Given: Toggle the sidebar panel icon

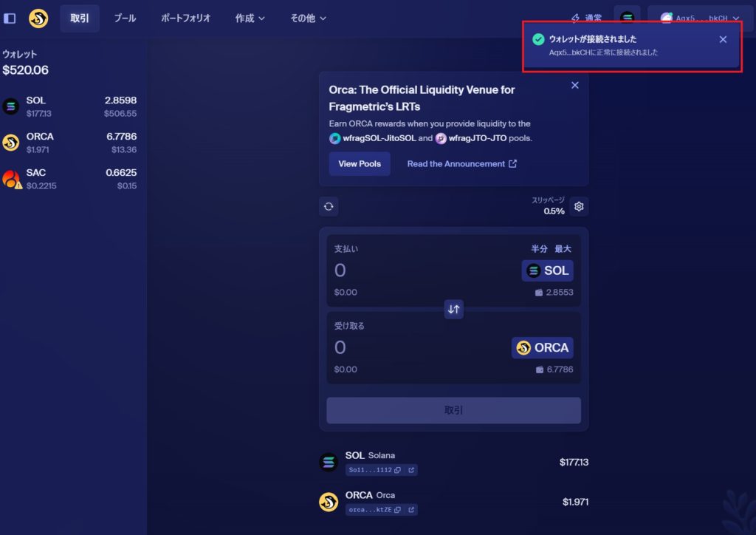Looking at the screenshot, I should [x=10, y=18].
